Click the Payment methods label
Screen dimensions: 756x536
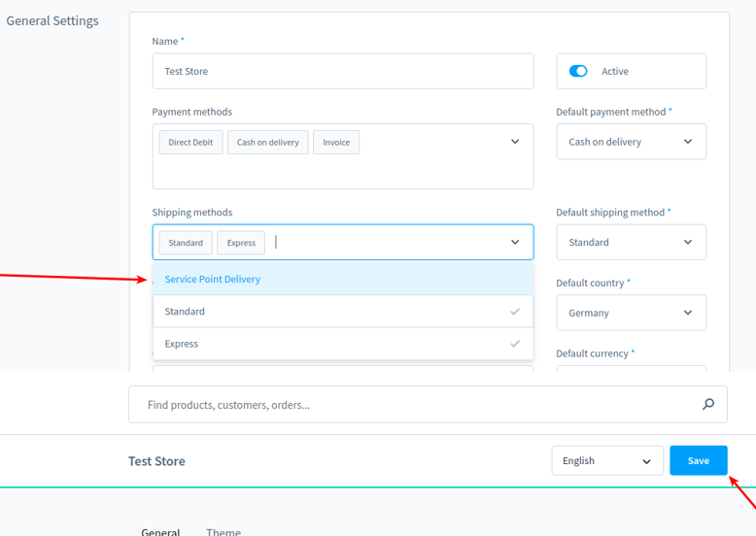point(191,112)
